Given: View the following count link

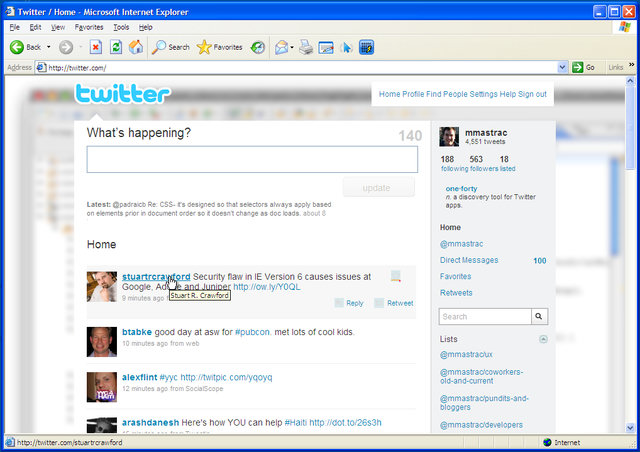Looking at the screenshot, I should 454,169.
